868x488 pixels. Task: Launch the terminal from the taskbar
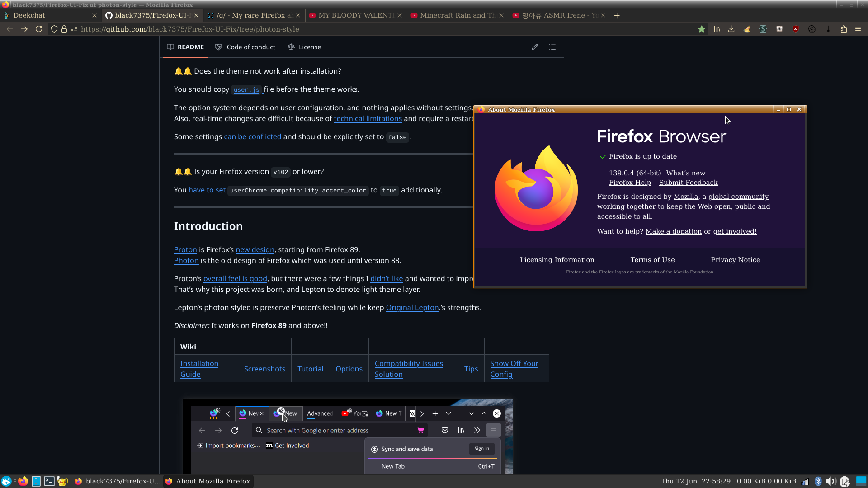(x=49, y=481)
